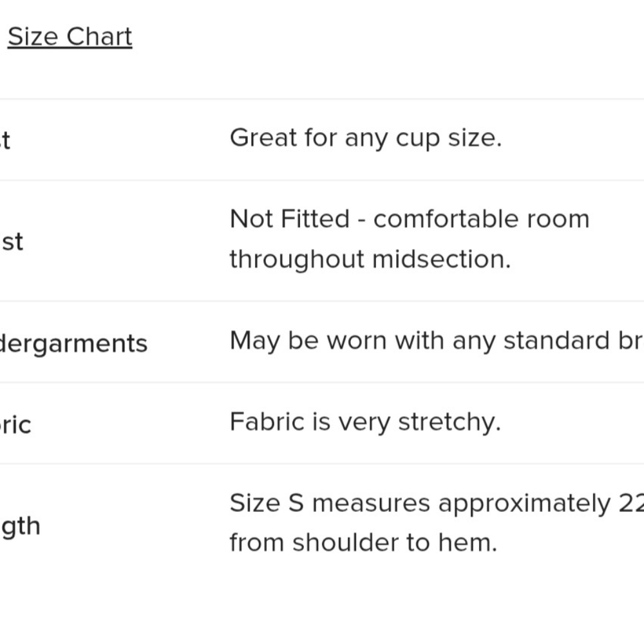Click the "from shoulder to hem." line
The image size is (644, 644).
coord(363,543)
